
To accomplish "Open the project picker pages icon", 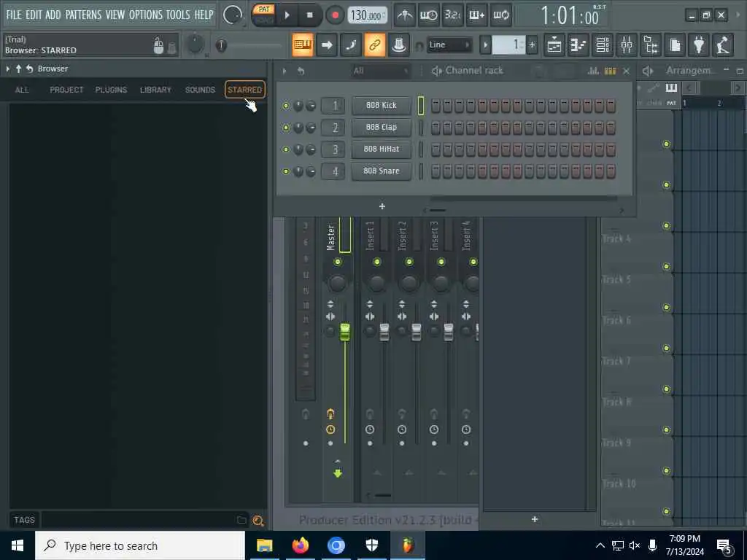I will coord(675,45).
